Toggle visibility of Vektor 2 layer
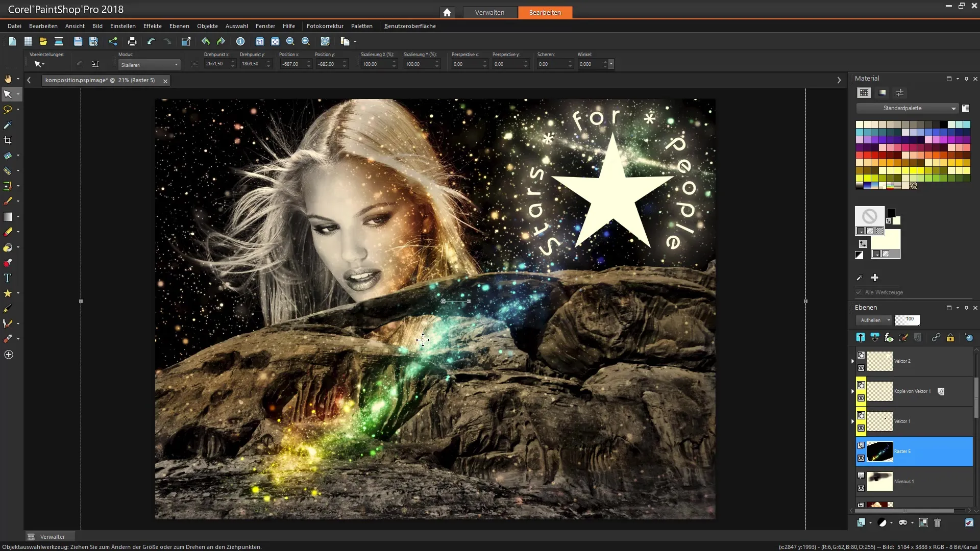The width and height of the screenshot is (980, 551). [861, 368]
